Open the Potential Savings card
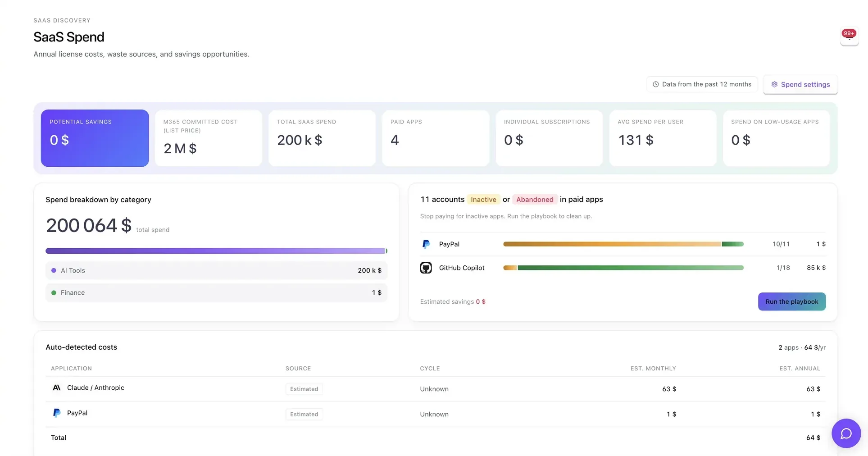Screen dimensions: 868x456 (95, 138)
